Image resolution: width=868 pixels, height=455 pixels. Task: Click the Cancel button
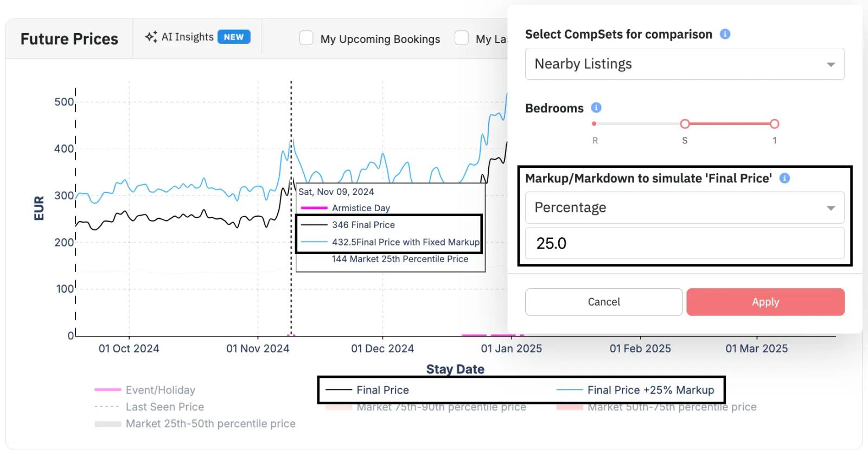point(604,302)
